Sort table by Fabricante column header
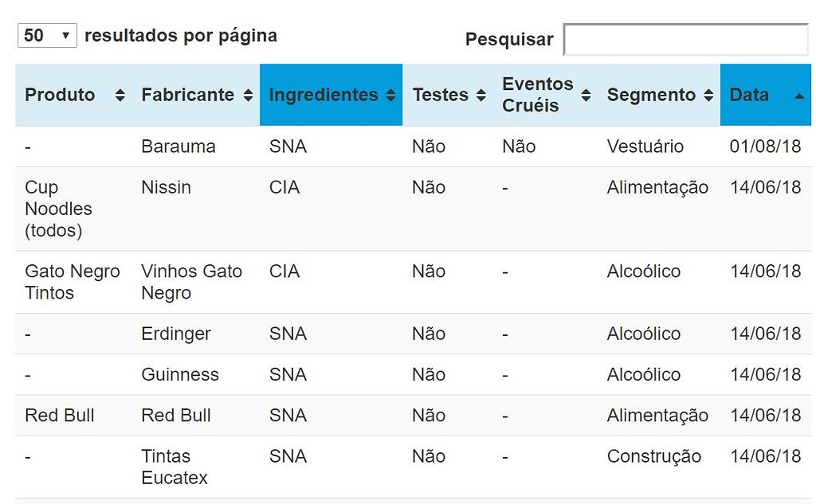This screenshot has width=816, height=504. point(187,95)
